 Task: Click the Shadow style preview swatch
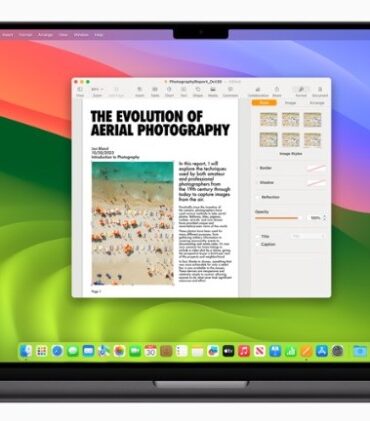[x=316, y=183]
